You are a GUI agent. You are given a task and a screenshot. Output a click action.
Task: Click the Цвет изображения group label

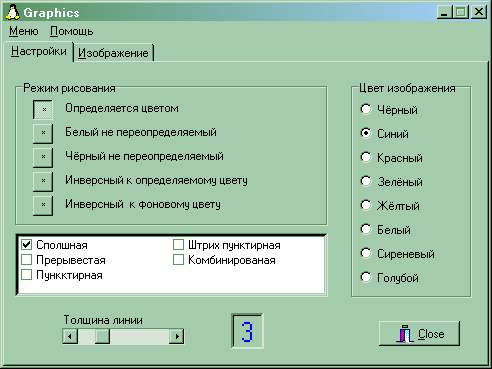point(407,88)
